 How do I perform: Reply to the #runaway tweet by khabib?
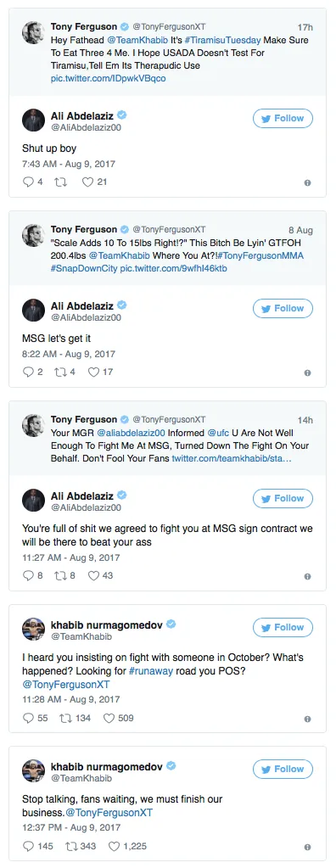coord(28,719)
